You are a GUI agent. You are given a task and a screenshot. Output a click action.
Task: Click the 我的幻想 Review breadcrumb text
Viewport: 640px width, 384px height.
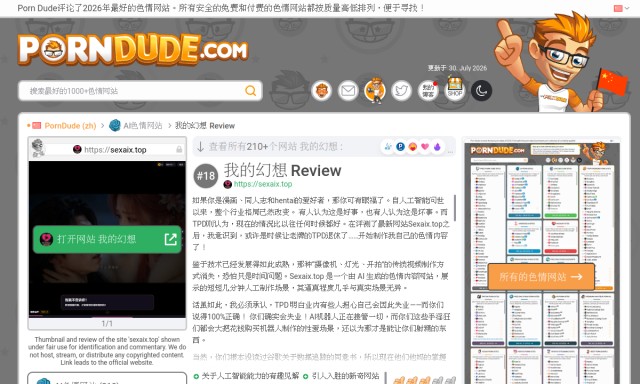tap(205, 126)
